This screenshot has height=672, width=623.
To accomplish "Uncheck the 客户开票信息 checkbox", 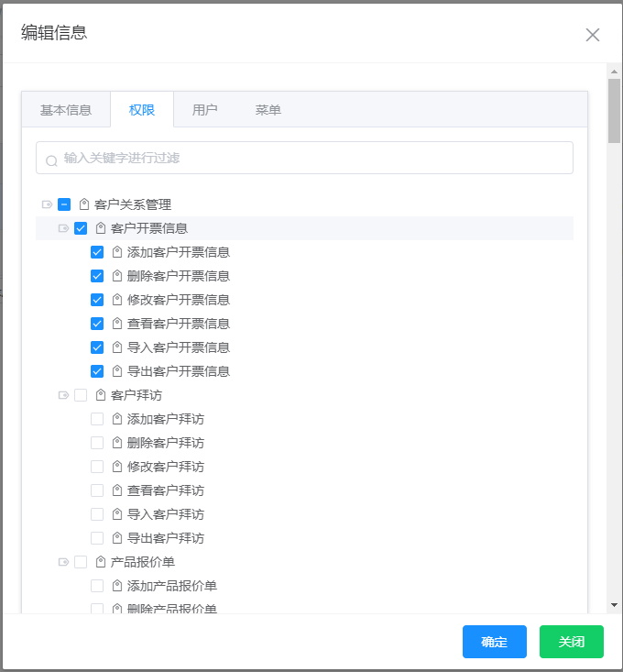I will click(81, 228).
